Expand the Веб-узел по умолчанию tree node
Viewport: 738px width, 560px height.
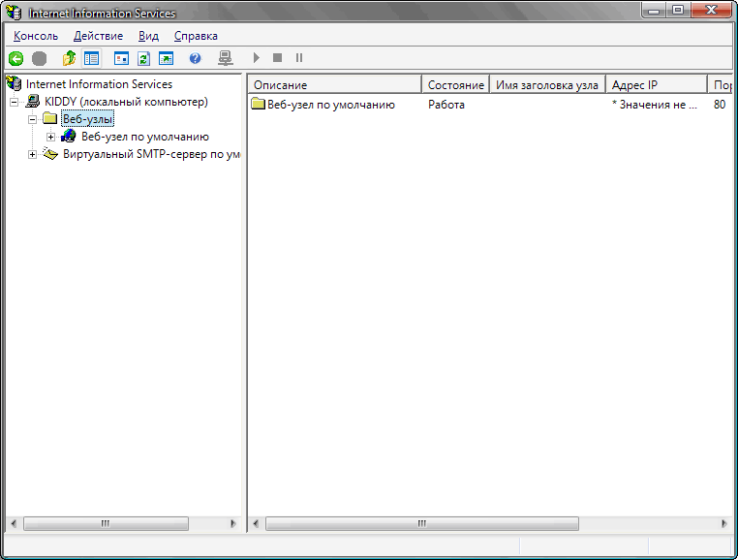[x=50, y=137]
